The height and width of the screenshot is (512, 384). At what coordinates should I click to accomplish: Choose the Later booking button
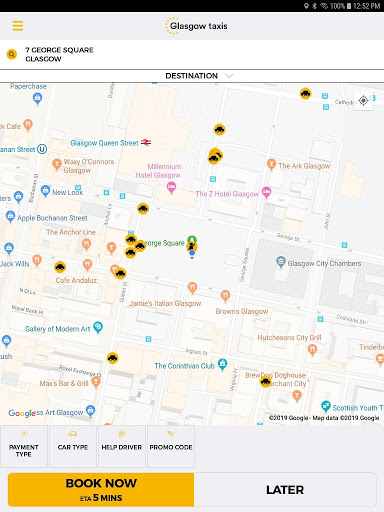coord(285,490)
